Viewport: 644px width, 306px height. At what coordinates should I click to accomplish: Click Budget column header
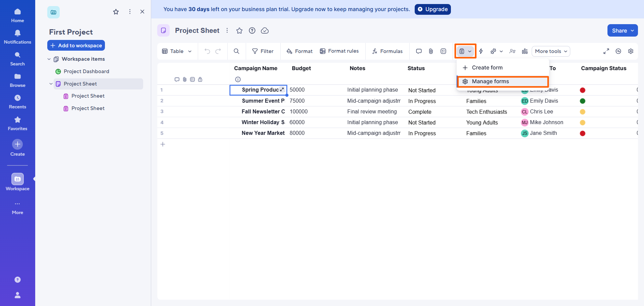pos(301,68)
